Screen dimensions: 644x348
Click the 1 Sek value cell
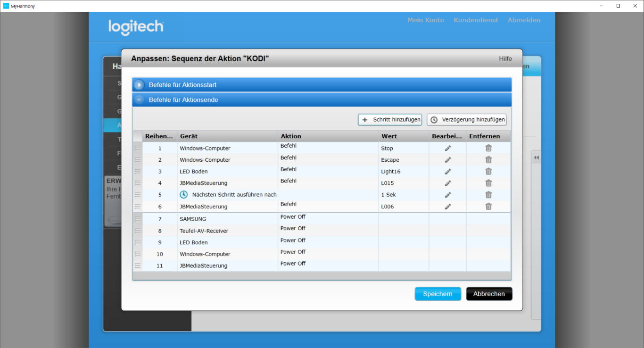[x=404, y=195]
